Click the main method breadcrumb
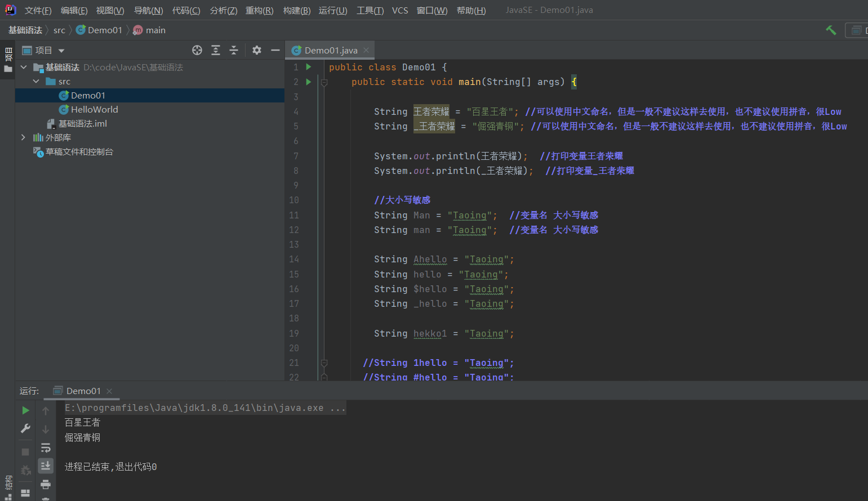The width and height of the screenshot is (868, 501). point(149,30)
